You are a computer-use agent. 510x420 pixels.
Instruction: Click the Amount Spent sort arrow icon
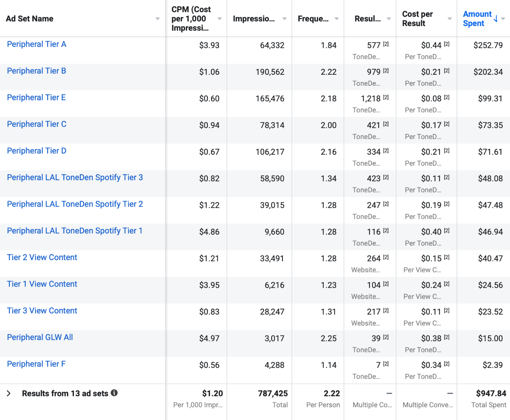pos(496,19)
